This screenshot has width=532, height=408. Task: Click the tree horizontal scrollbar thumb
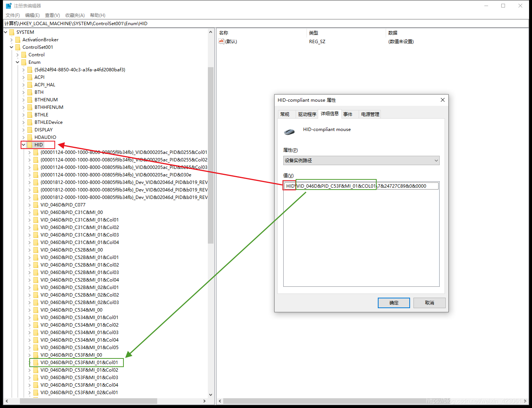click(x=89, y=401)
